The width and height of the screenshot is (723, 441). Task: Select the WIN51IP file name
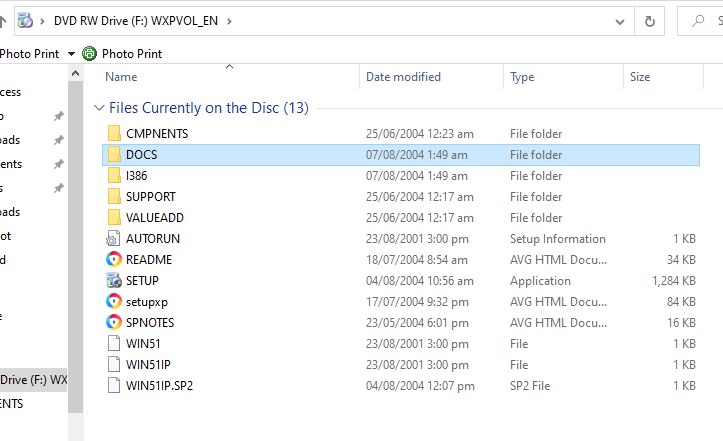coord(148,364)
